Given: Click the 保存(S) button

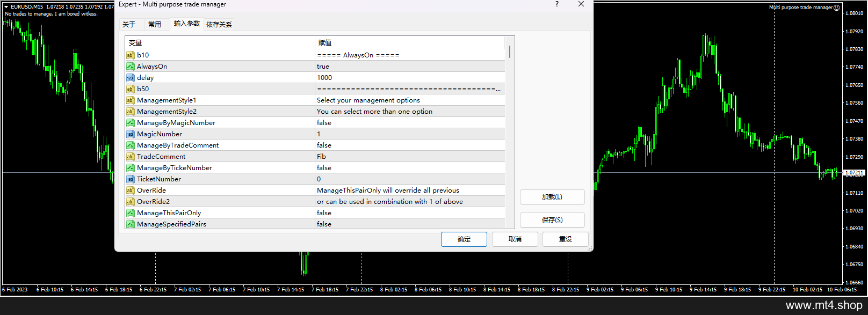Looking at the screenshot, I should coord(552,220).
